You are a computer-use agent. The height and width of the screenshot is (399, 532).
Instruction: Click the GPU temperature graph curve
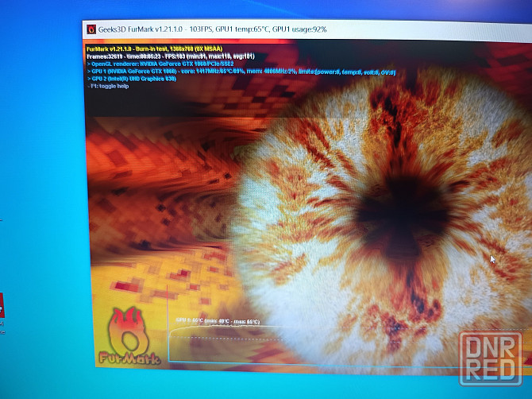click(226, 327)
